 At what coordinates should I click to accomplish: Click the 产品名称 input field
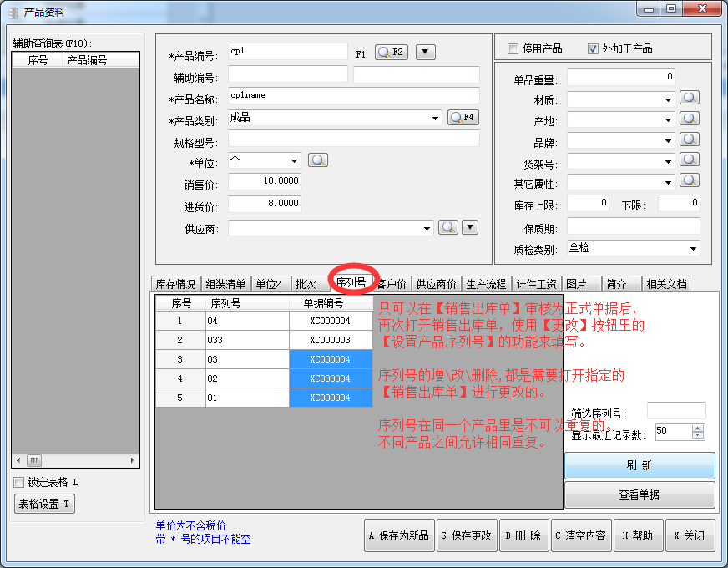tap(353, 95)
